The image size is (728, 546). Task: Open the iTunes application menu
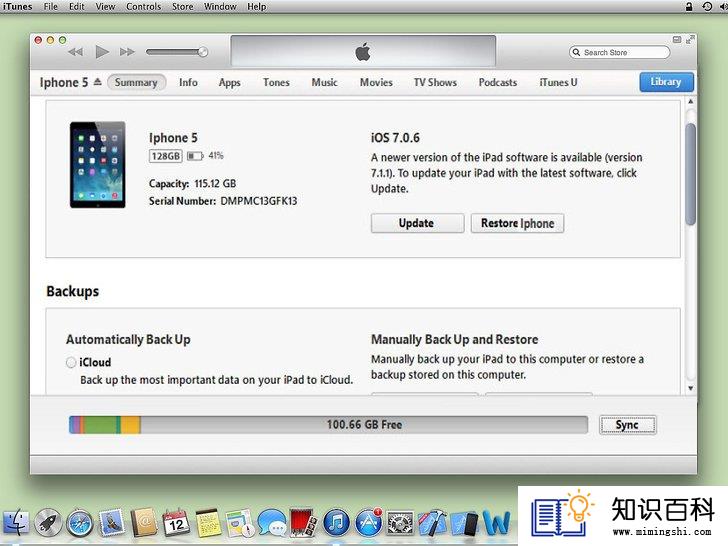[17, 6]
